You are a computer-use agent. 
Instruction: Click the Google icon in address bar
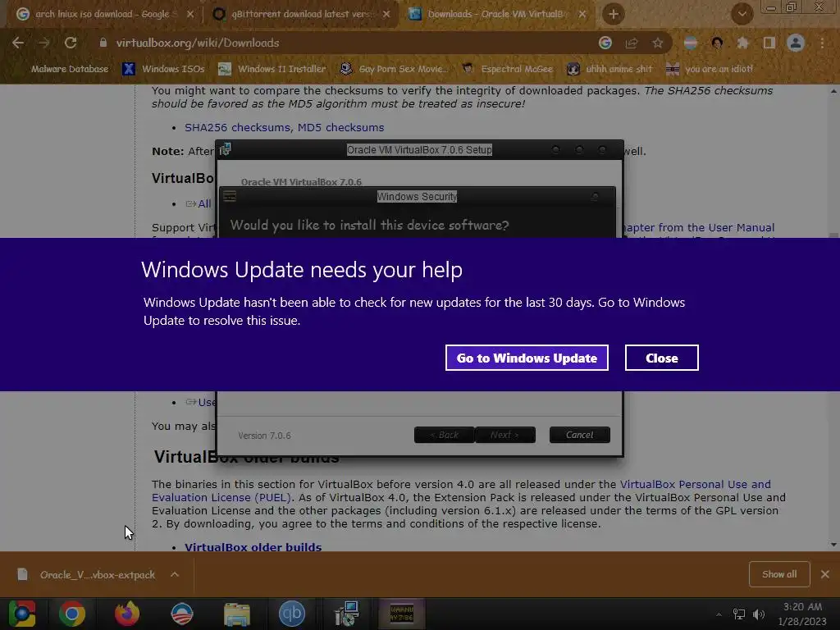(605, 43)
